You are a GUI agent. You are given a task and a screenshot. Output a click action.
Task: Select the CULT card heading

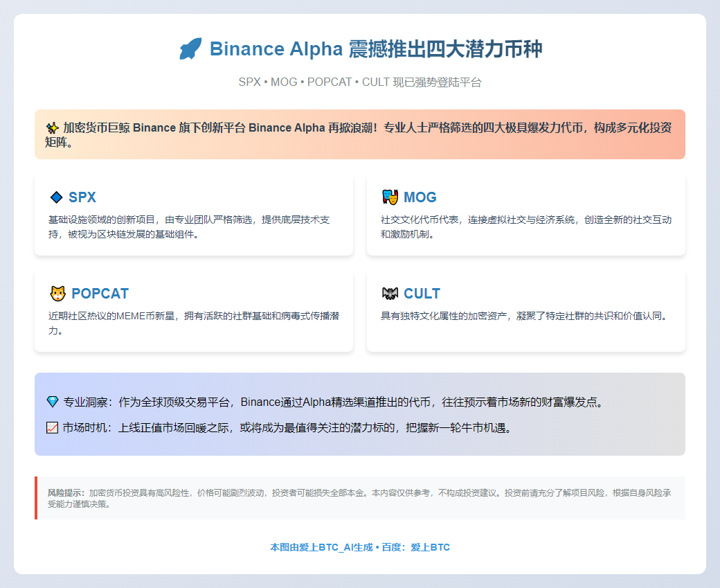coord(422,293)
